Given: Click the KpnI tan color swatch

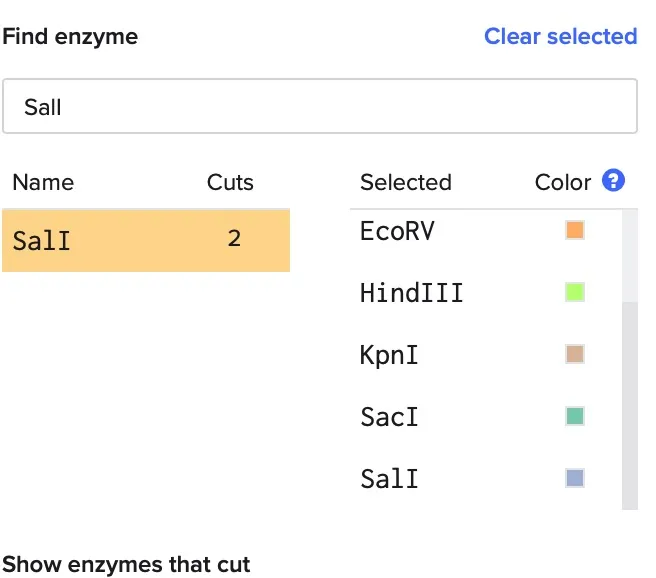Looking at the screenshot, I should coord(575,355).
